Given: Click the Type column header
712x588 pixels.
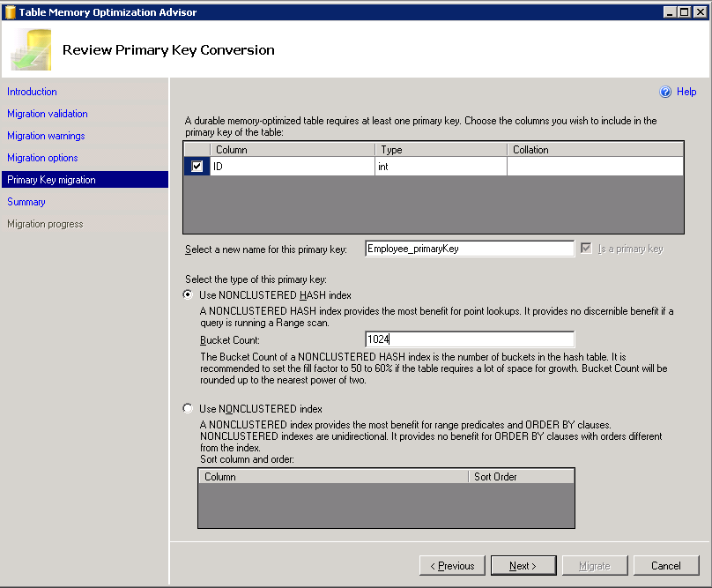Looking at the screenshot, I should [x=441, y=150].
